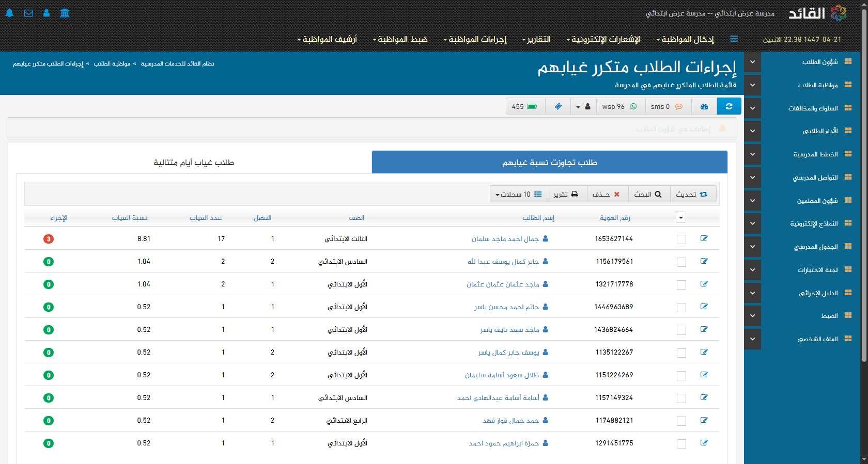
Task: Click the institution building icon
Action: pos(65,13)
